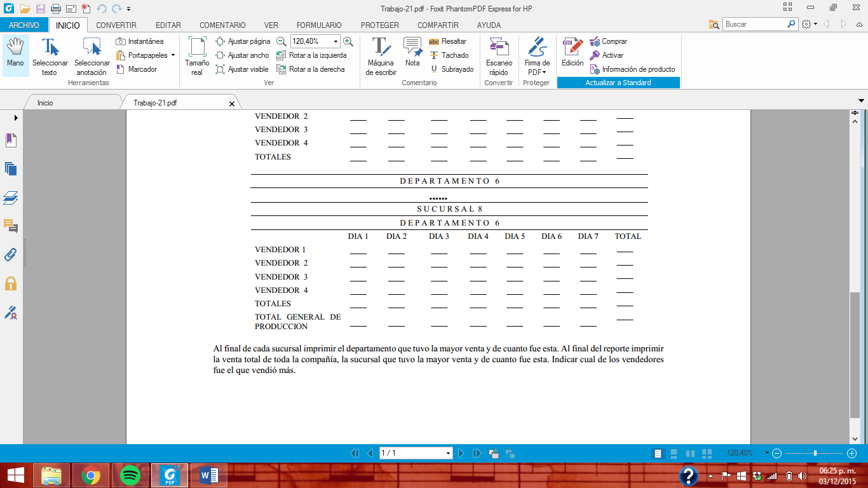The width and height of the screenshot is (868, 488).
Task: Rotate view with Rotar a la derecha
Action: 311,69
